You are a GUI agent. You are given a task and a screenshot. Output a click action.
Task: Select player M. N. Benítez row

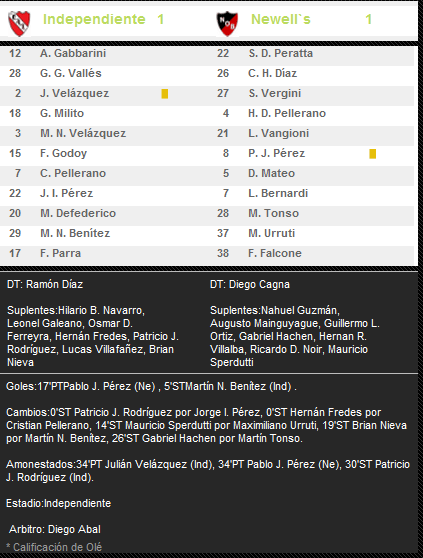[x=103, y=233]
